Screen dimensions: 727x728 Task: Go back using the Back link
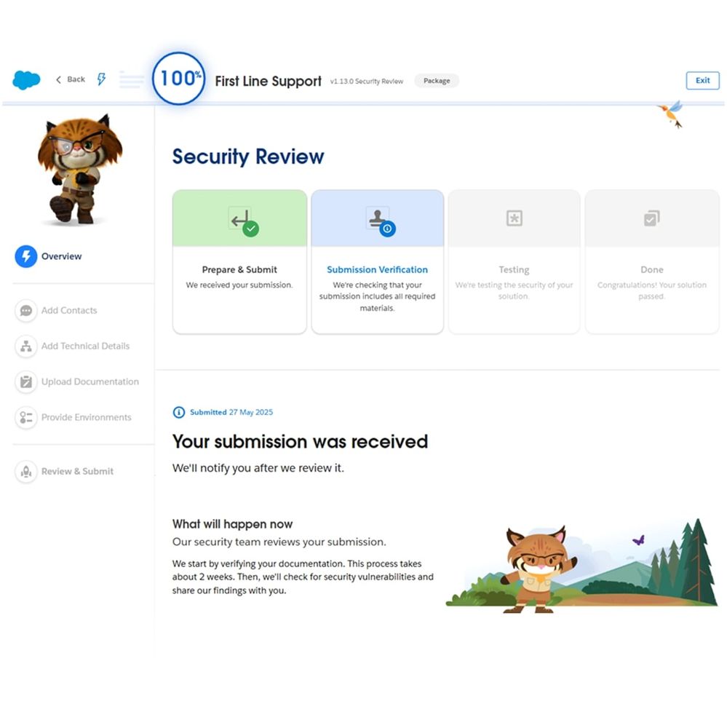(x=71, y=79)
